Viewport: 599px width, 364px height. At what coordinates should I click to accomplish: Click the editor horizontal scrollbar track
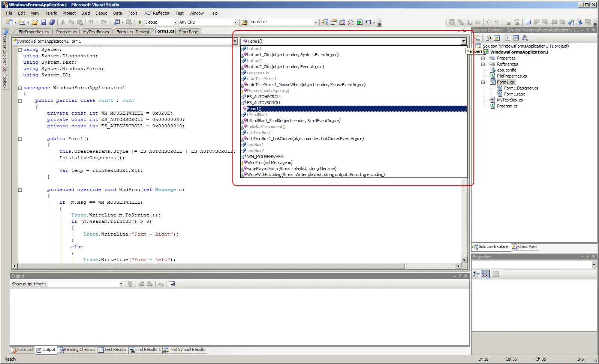[x=431, y=266]
